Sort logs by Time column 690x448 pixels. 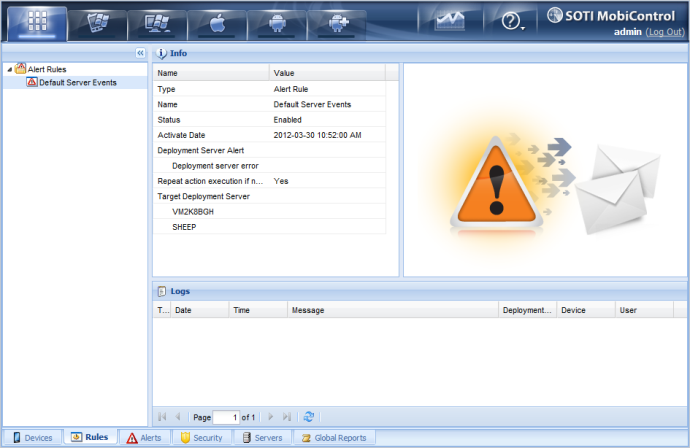coord(258,310)
